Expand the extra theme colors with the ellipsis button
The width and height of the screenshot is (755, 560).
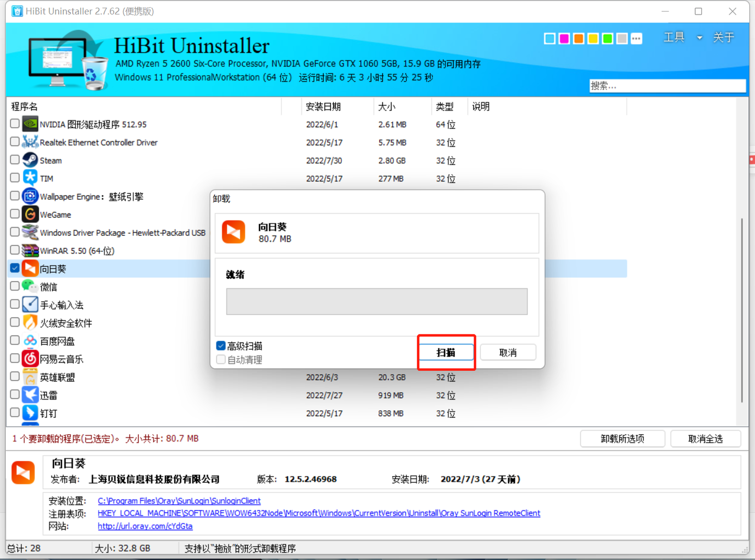point(636,38)
